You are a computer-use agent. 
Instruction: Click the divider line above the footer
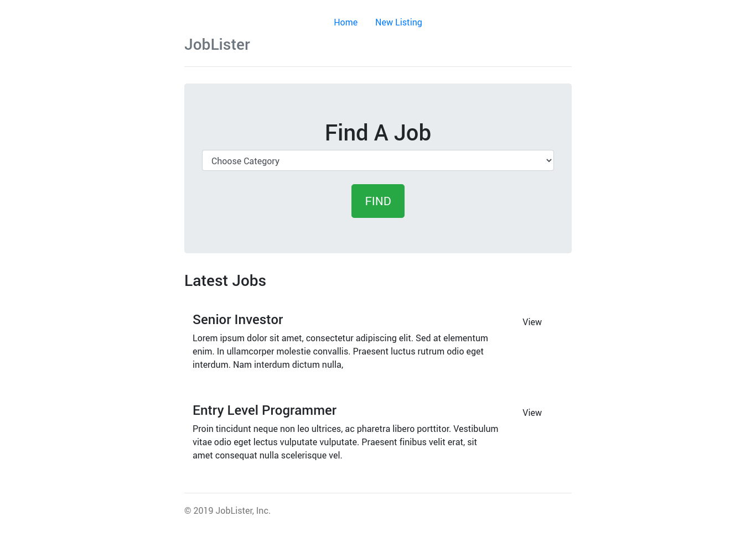[377, 493]
